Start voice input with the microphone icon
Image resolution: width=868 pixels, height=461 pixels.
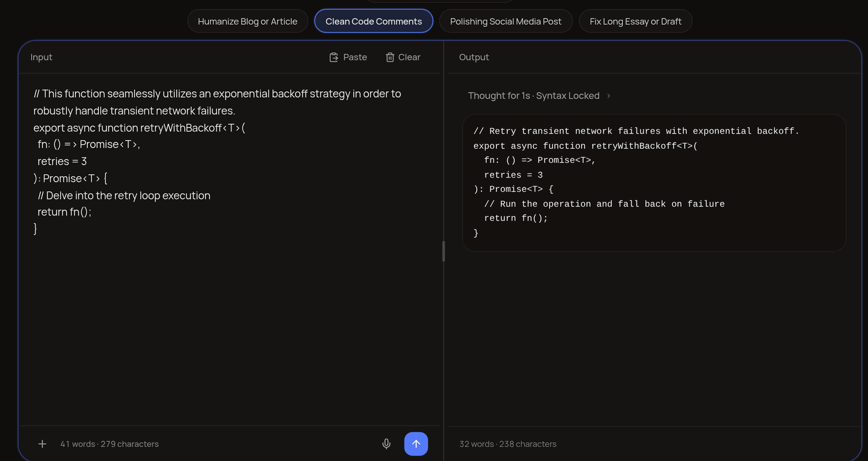tap(386, 444)
